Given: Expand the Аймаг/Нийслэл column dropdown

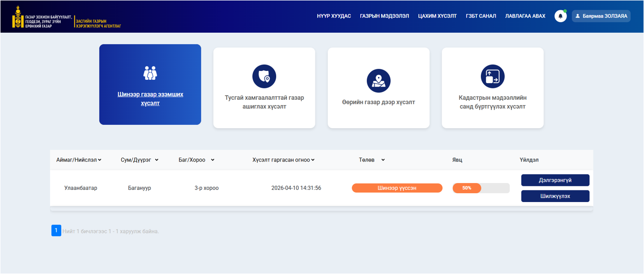Looking at the screenshot, I should [x=99, y=160].
